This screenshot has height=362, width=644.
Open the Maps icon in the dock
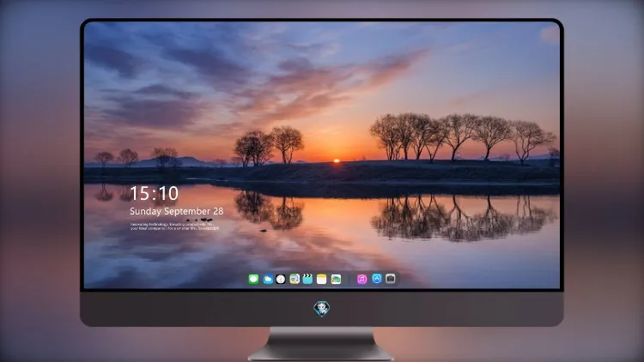coord(295,279)
